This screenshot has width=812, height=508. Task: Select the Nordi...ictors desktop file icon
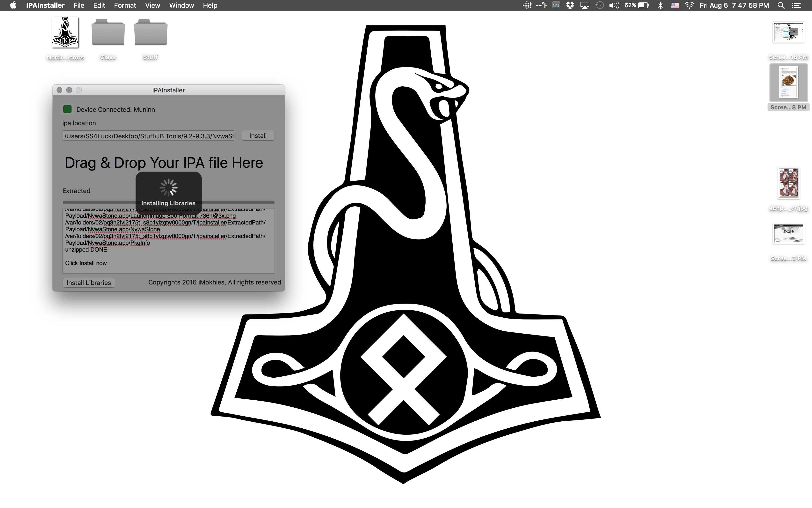click(x=65, y=33)
